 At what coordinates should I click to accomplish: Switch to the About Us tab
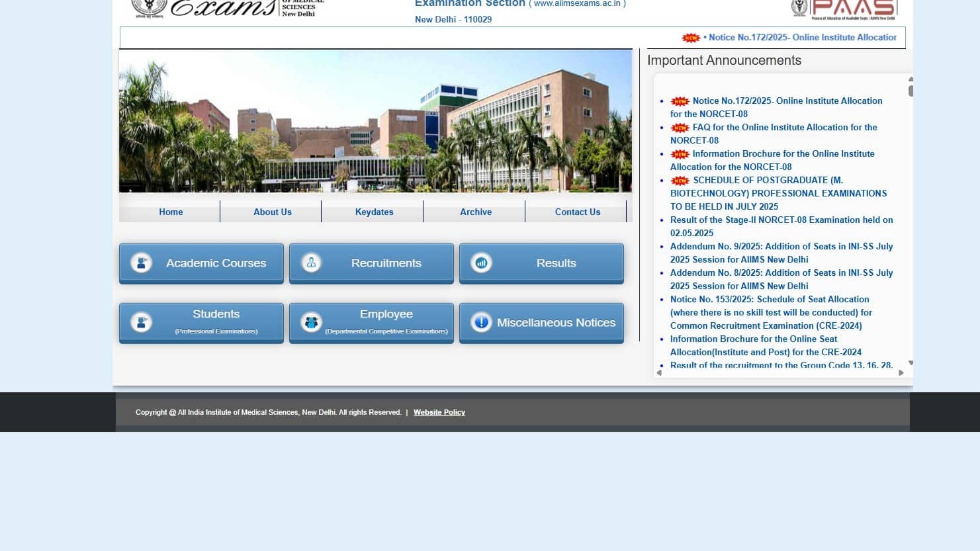click(272, 212)
